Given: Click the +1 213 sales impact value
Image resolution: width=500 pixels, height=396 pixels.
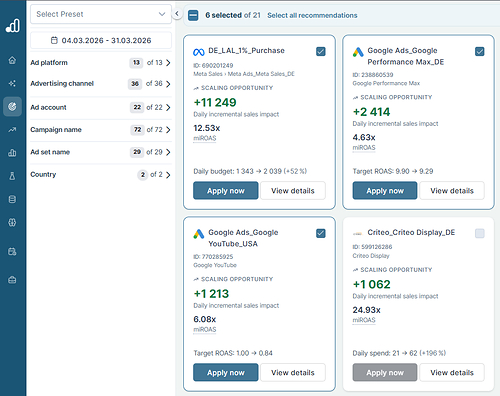Looking at the screenshot, I should (x=211, y=294).
